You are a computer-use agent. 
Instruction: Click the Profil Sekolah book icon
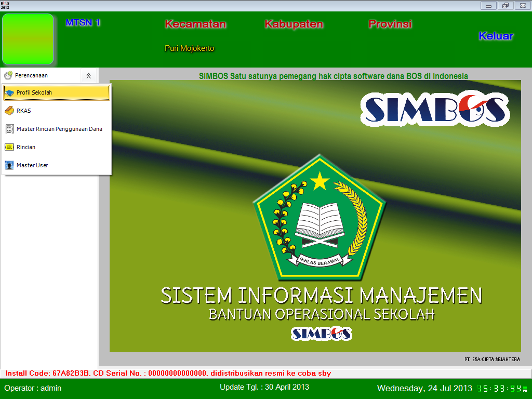(x=9, y=92)
